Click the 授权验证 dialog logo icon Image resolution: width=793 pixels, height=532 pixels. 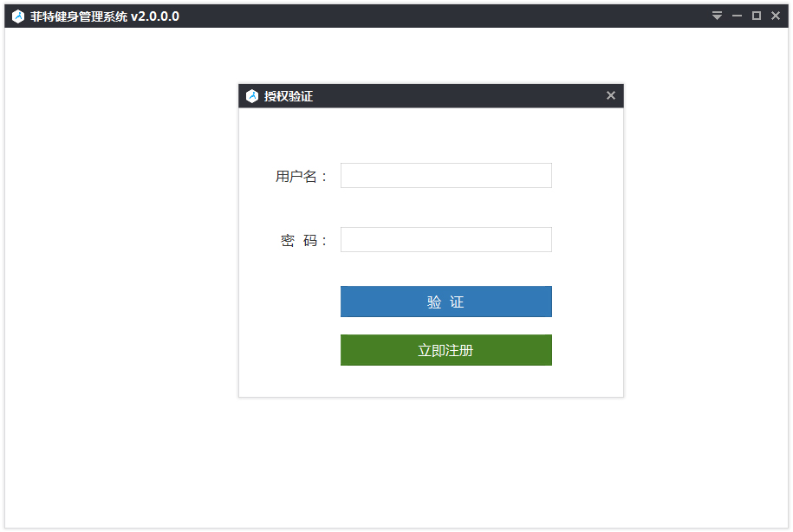252,96
